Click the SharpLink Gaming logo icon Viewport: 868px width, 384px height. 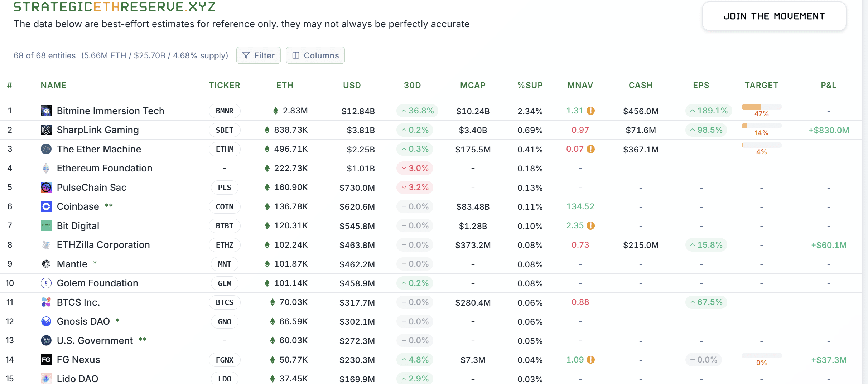(46, 130)
